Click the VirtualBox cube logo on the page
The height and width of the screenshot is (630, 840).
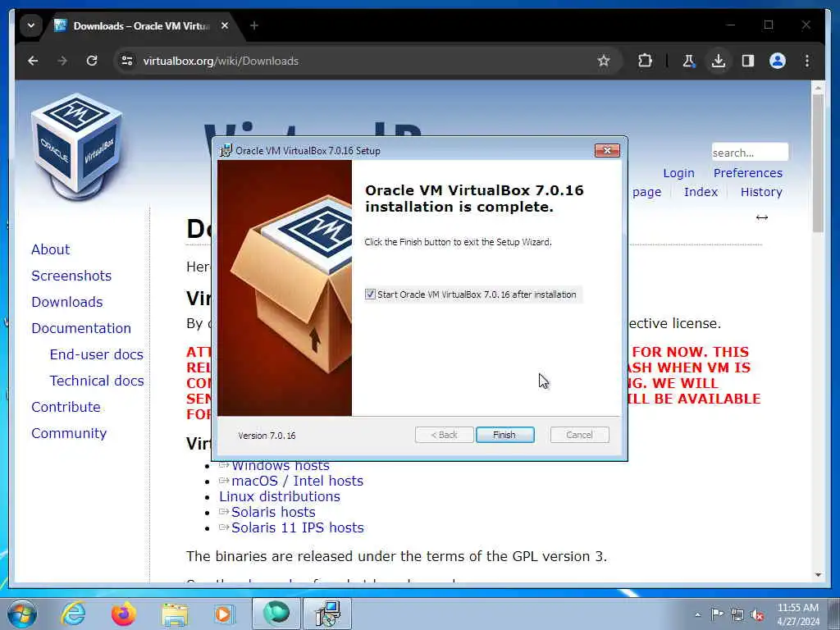pos(76,146)
